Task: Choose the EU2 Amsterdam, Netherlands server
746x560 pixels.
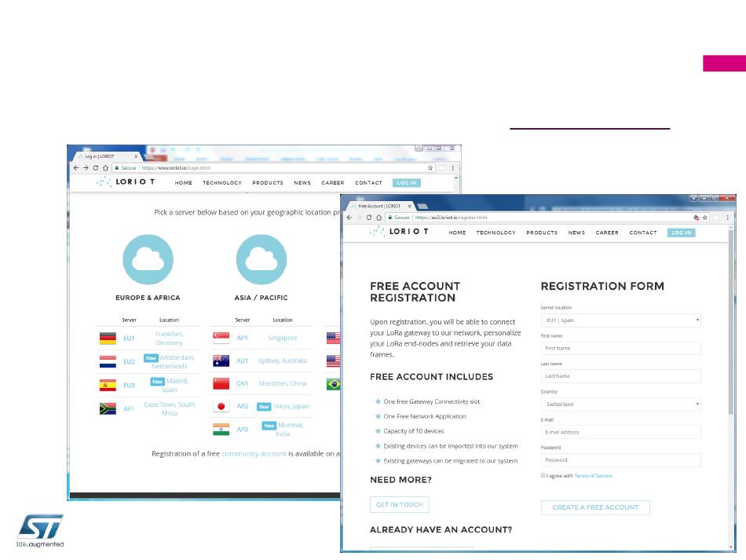Action: (149, 361)
